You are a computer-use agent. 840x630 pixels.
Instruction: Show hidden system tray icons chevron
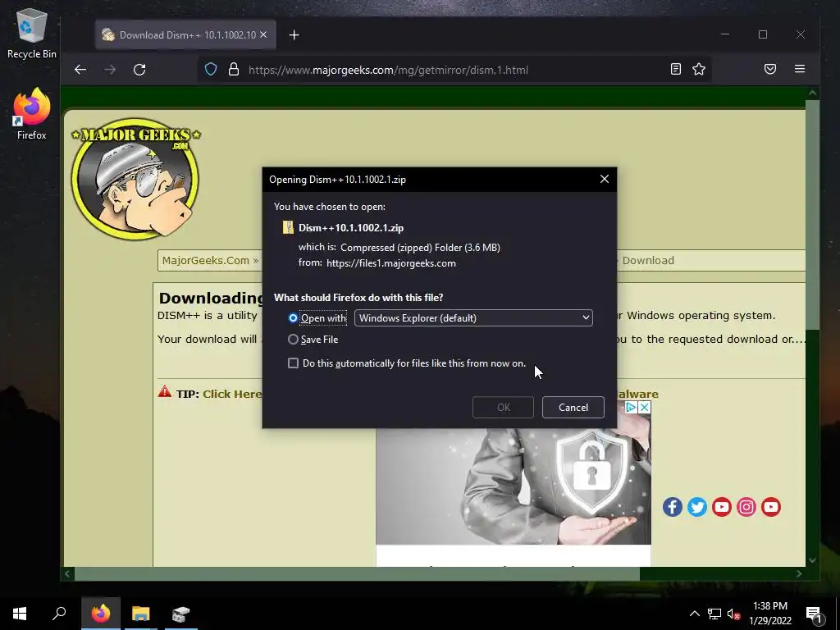694,614
